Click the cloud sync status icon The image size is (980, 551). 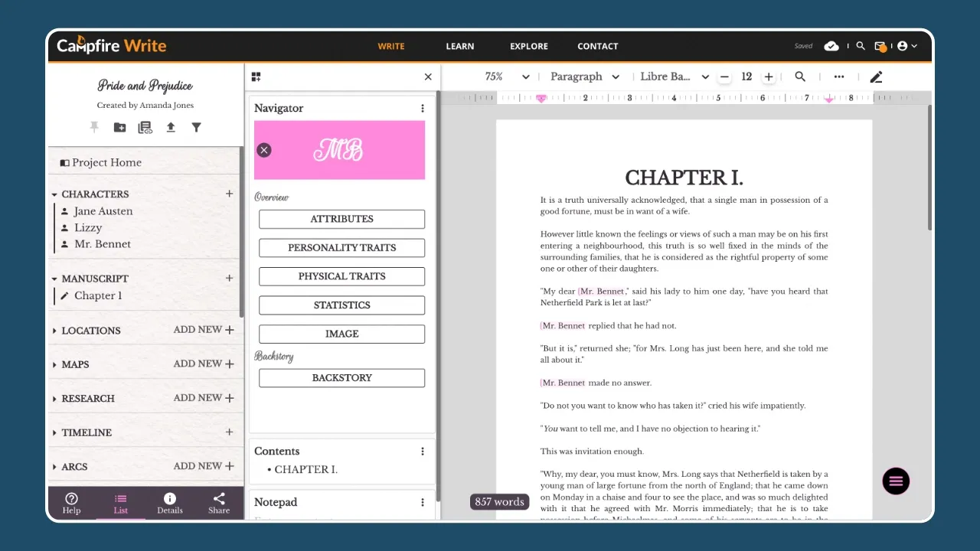point(831,46)
